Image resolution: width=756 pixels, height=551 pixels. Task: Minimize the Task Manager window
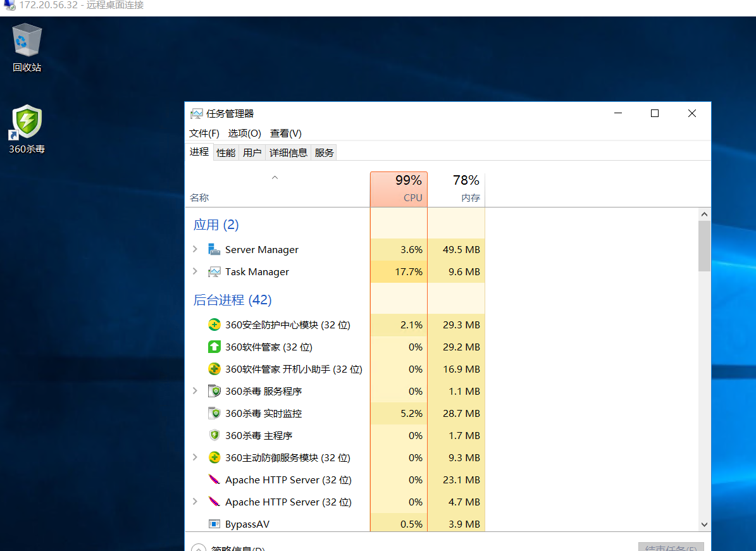click(x=617, y=113)
